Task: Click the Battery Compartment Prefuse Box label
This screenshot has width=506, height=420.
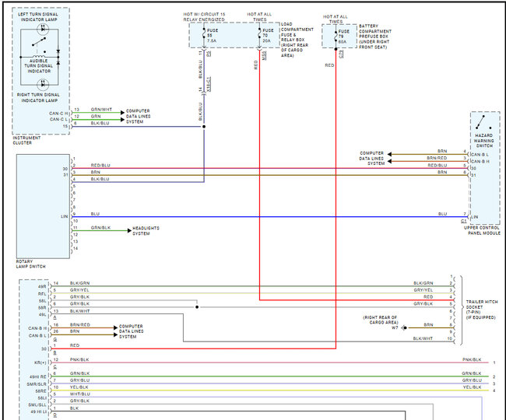Action: click(375, 36)
